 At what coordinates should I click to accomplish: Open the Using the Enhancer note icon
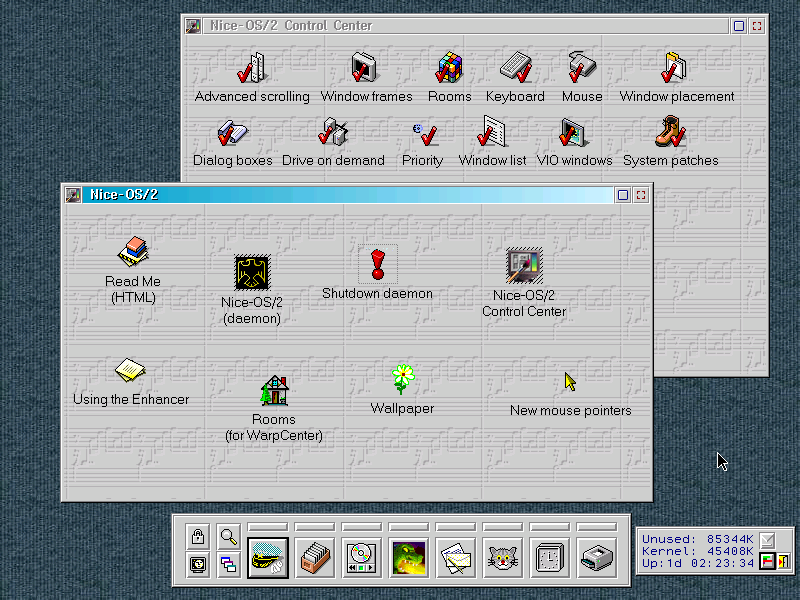pyautogui.click(x=130, y=370)
